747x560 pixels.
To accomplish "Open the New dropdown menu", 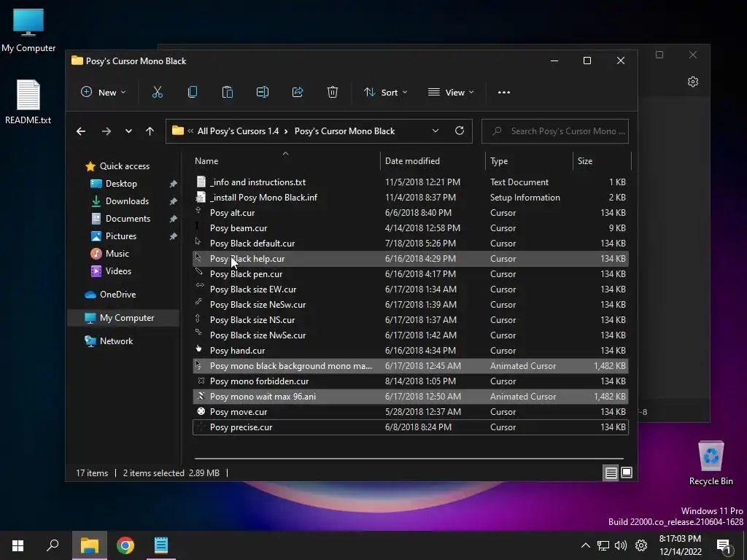I will point(104,93).
